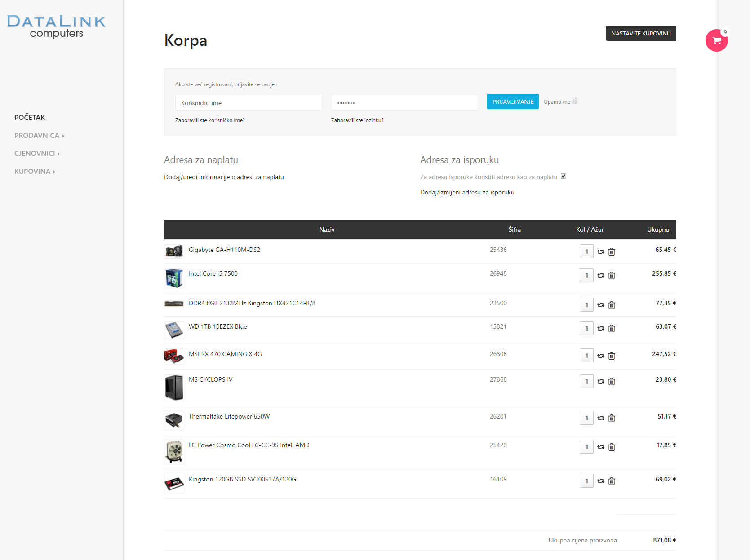Click quantity box for Gigabyte GA-H110M-DS2
The height and width of the screenshot is (560, 750).
tap(586, 251)
